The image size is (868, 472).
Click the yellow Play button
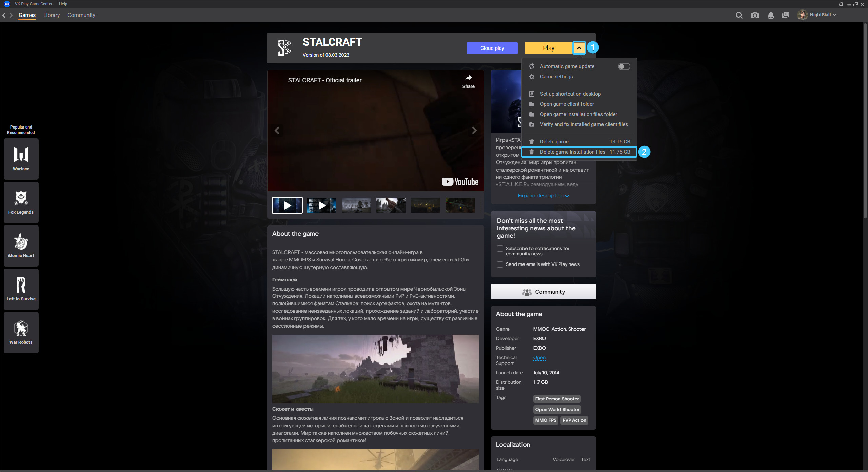coord(548,48)
